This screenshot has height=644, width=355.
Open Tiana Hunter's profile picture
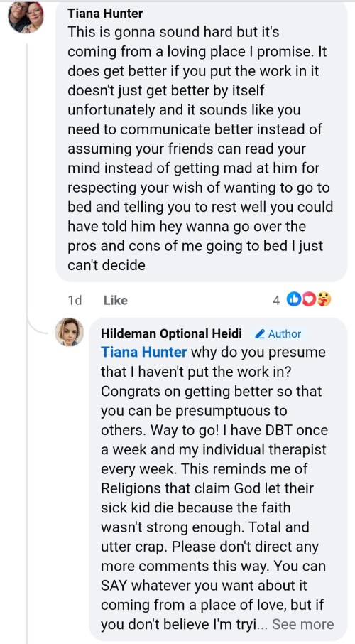coord(26,16)
